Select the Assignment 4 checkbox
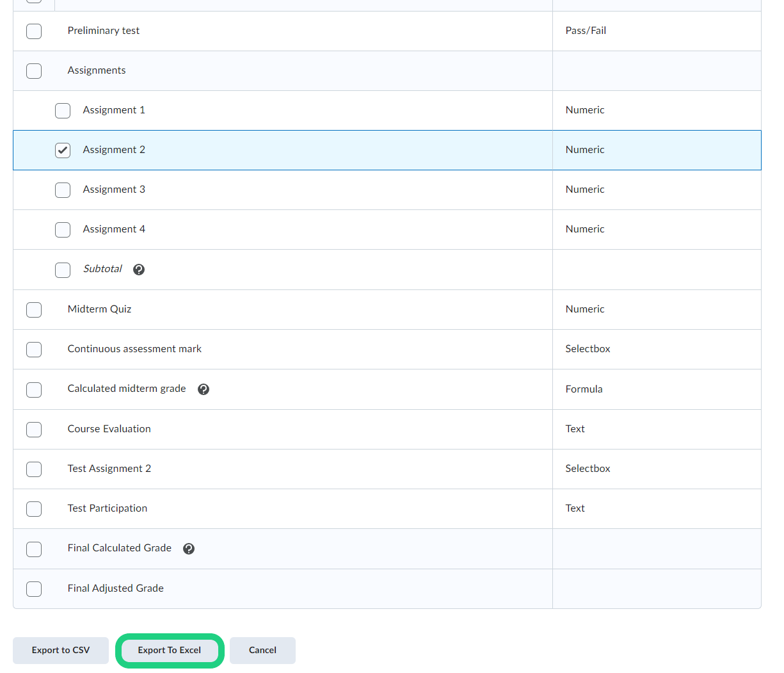Screen dimensions: 784x673 pos(63,230)
